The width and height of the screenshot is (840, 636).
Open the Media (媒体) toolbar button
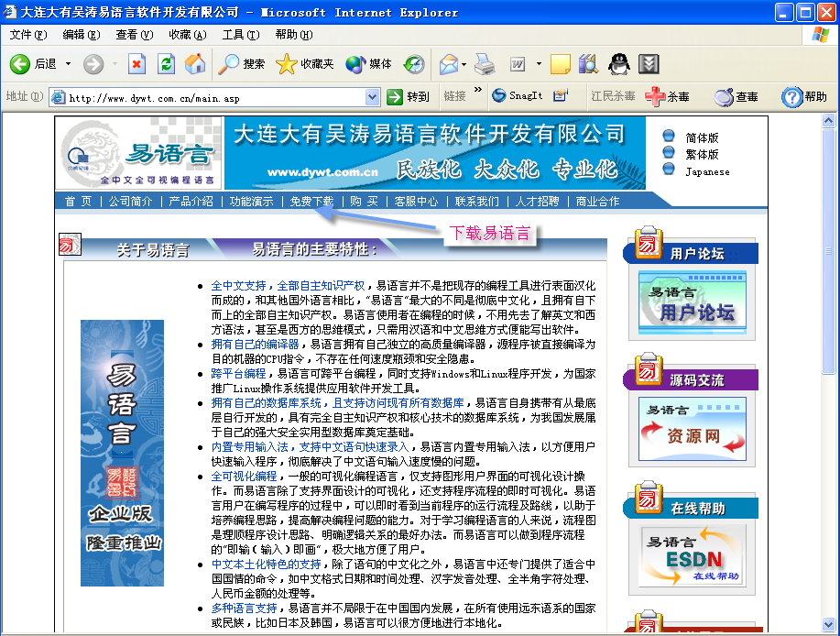point(368,64)
